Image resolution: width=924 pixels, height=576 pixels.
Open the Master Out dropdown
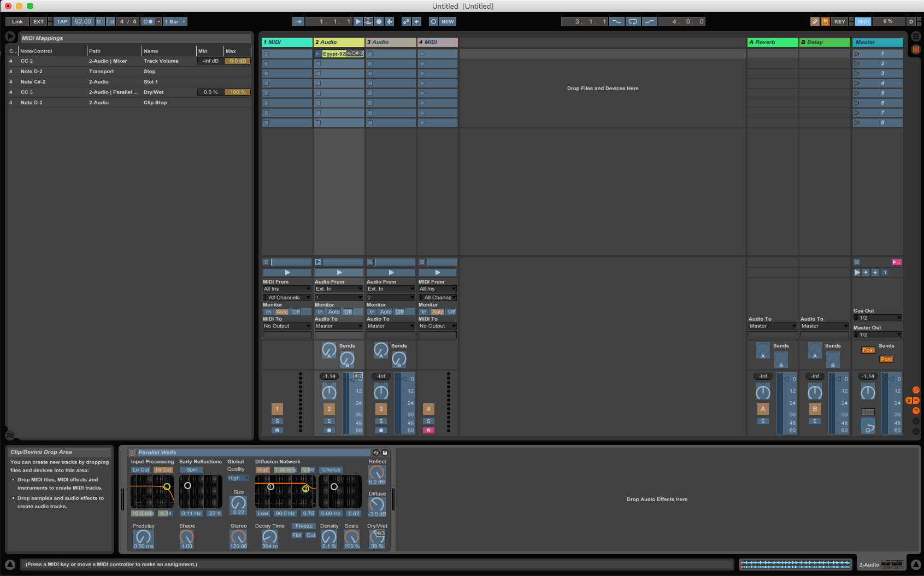(x=878, y=335)
